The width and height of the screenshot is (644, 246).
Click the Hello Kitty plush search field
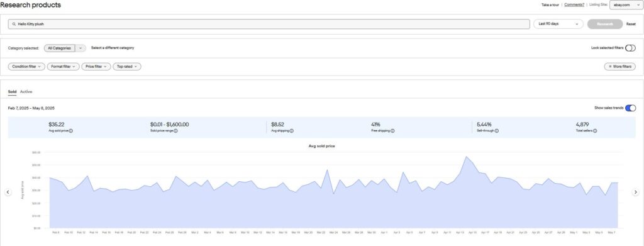pos(269,25)
